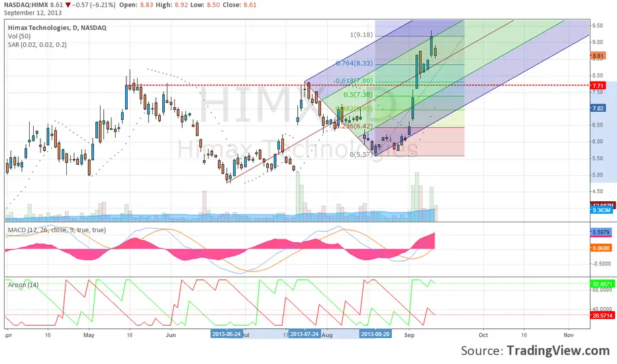This screenshot has height=364, width=617.
Task: Select the Fibonacci 0.764(8.33) level label
Action: point(354,64)
